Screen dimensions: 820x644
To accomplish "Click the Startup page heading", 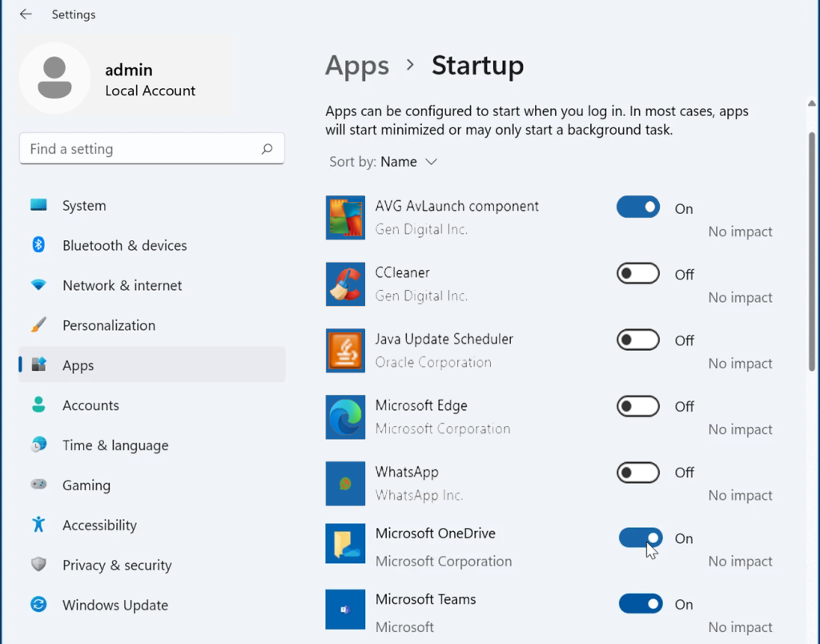I will click(477, 66).
